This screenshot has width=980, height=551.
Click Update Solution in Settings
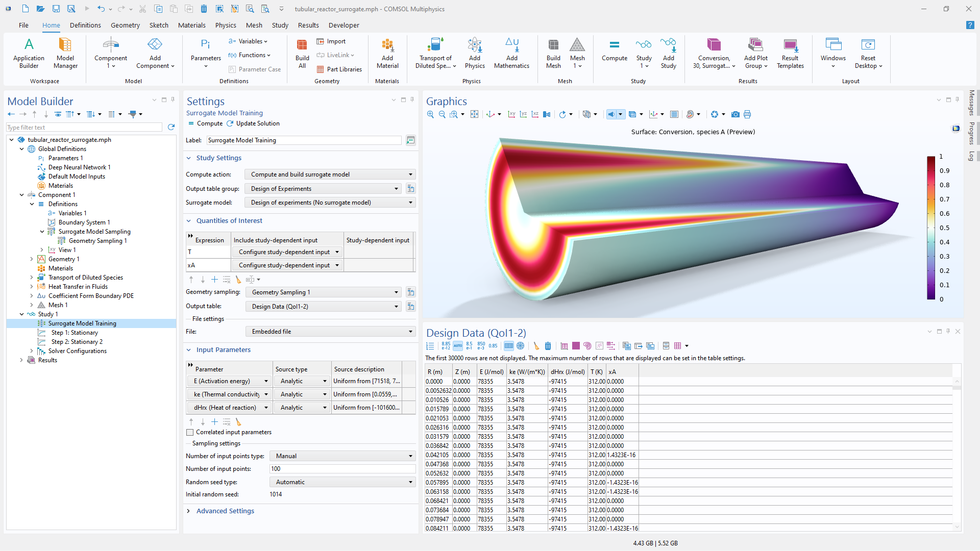tap(253, 123)
